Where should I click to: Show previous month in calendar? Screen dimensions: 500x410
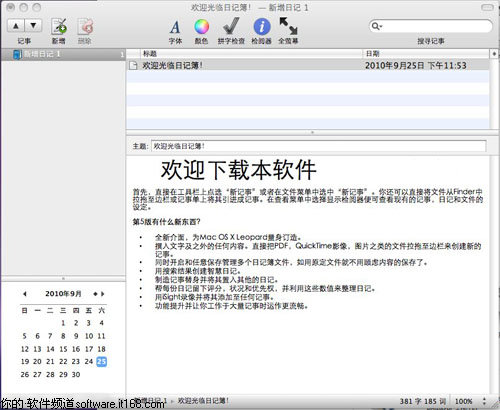click(x=25, y=294)
